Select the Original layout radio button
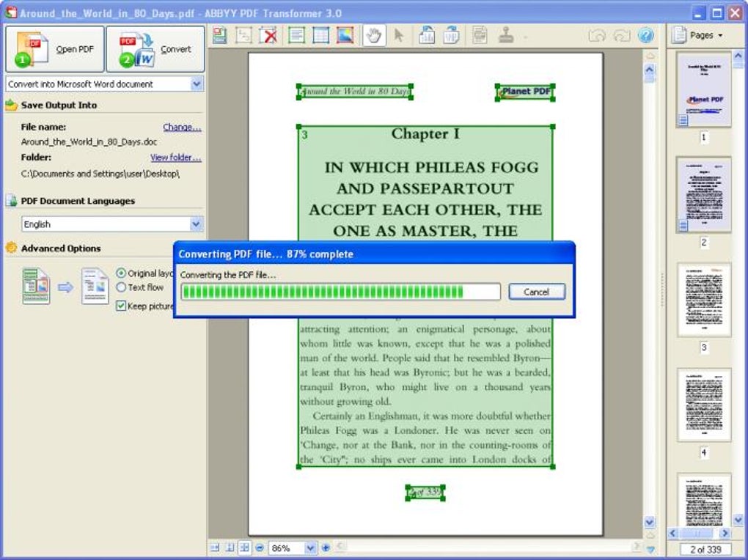The image size is (748, 560). click(121, 273)
